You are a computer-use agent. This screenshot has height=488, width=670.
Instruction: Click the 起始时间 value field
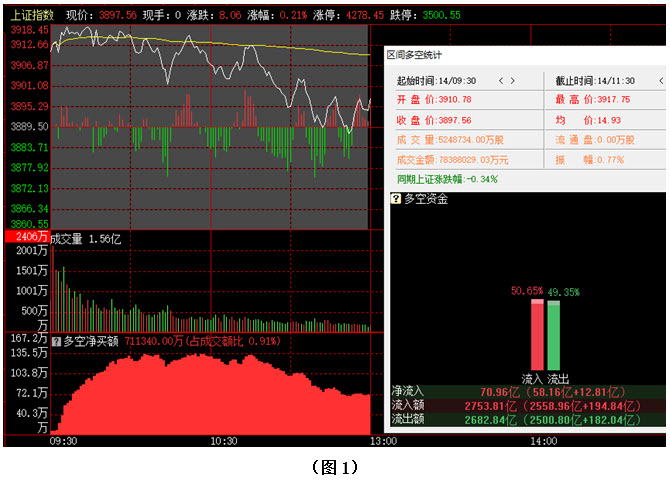coord(455,80)
